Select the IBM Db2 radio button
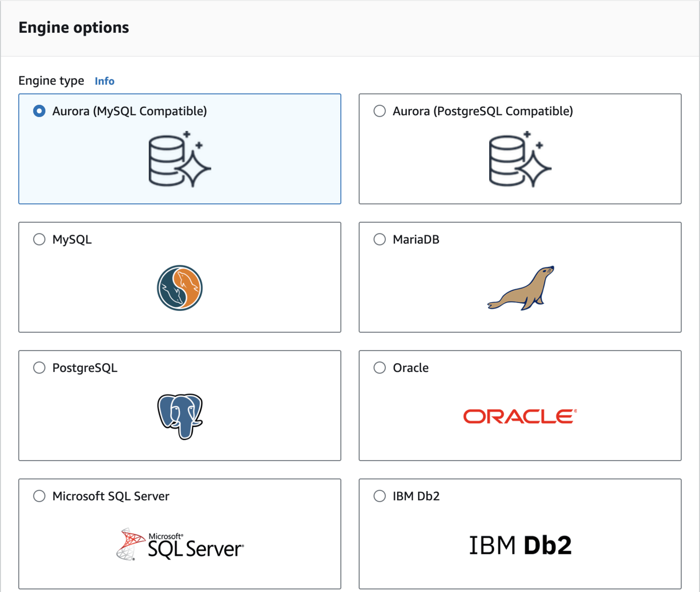The width and height of the screenshot is (700, 592). pyautogui.click(x=380, y=496)
